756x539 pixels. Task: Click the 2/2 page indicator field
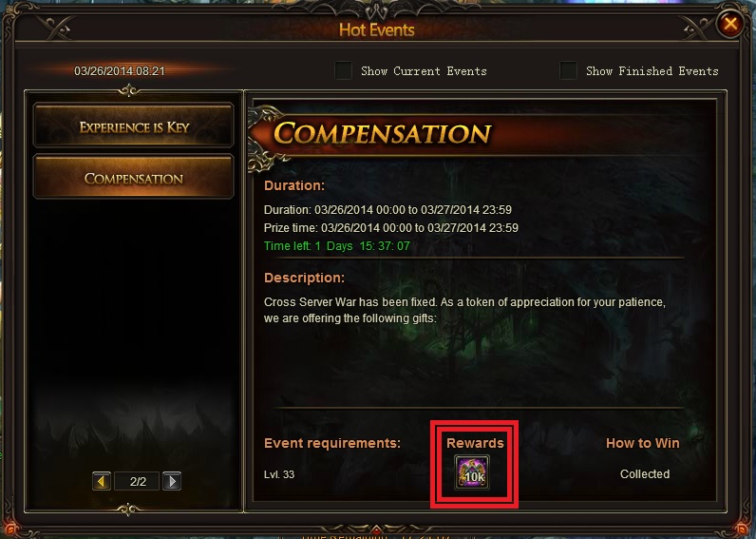[138, 482]
